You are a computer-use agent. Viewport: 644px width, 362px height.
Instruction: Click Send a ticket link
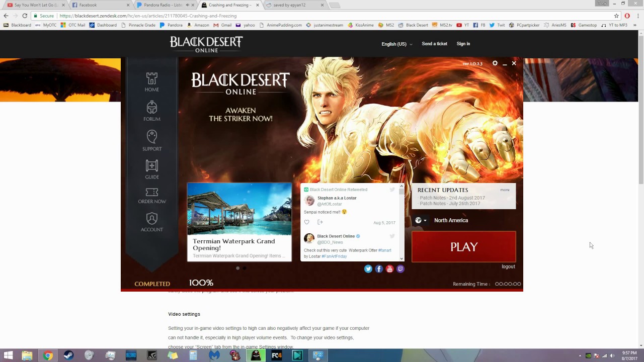[x=434, y=44]
